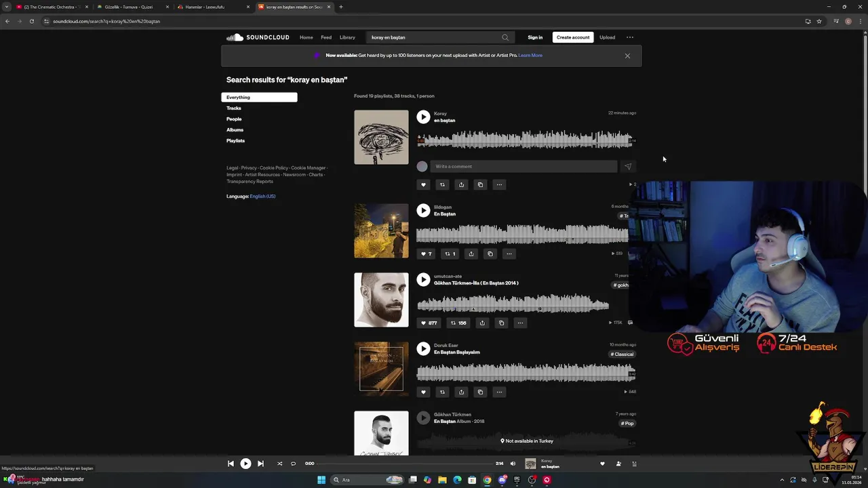
Task: Open the Transparency Reports link
Action: [x=250, y=181]
